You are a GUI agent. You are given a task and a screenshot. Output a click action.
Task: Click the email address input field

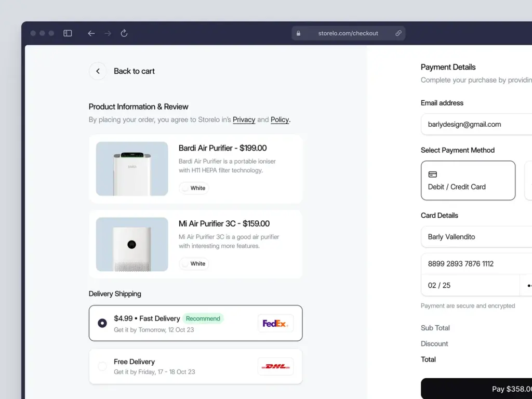coord(475,124)
